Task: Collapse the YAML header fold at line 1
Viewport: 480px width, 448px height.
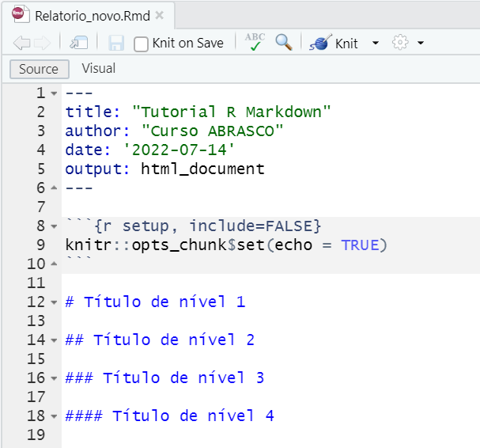Action: tap(54, 93)
